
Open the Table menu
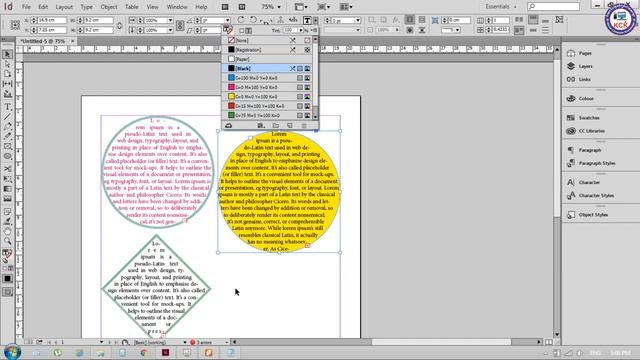coord(131,7)
